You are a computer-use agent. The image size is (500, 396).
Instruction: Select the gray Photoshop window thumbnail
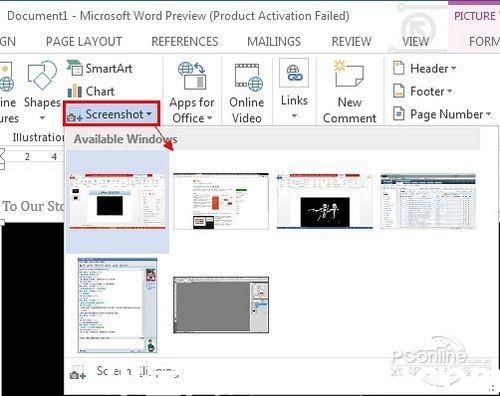(221, 305)
